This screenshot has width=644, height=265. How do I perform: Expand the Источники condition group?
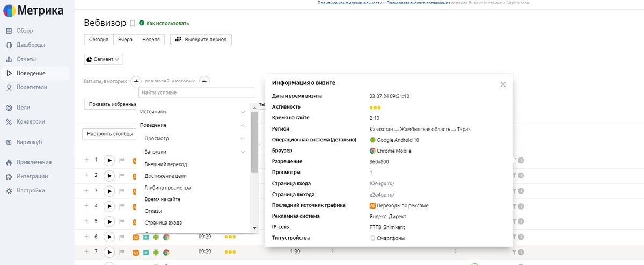click(193, 112)
